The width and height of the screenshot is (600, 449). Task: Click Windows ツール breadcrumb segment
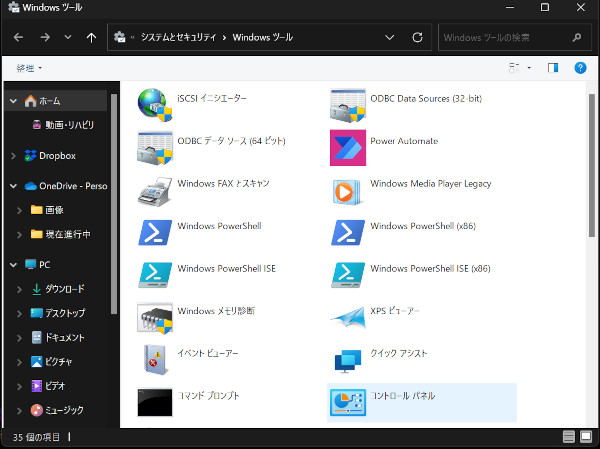coord(262,37)
